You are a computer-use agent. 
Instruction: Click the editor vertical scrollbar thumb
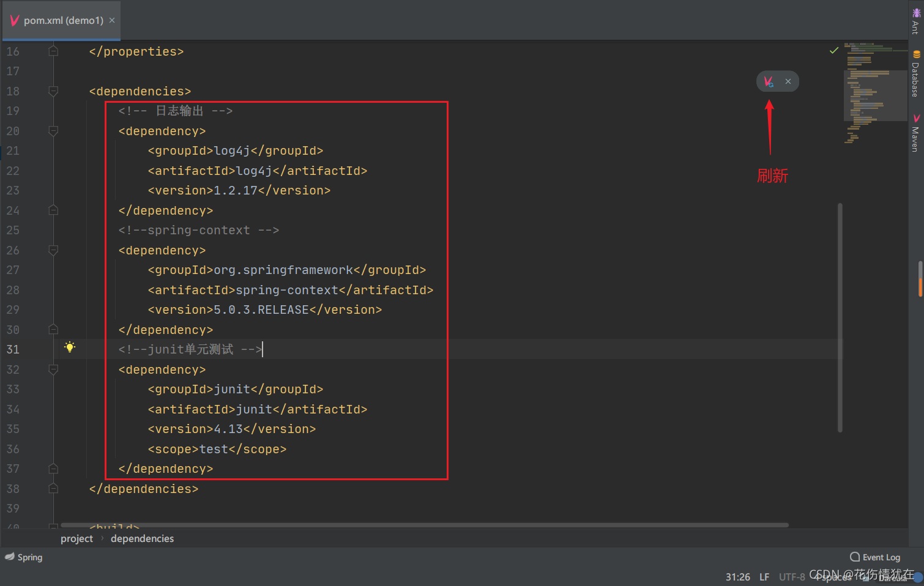click(840, 318)
